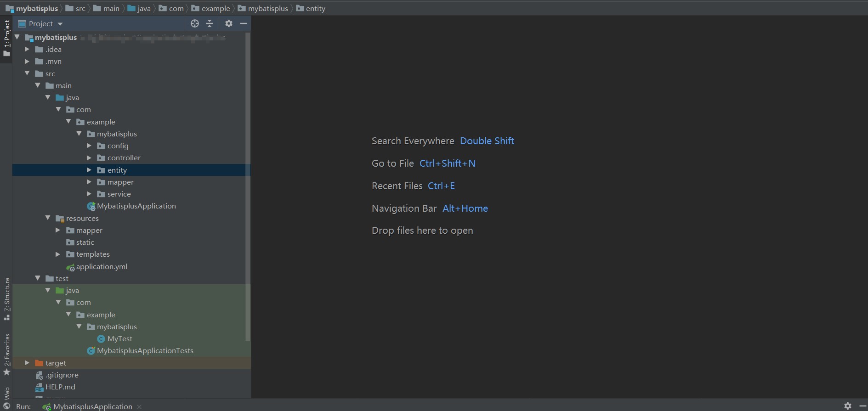Expand the service package
The image size is (868, 411).
coord(89,194)
